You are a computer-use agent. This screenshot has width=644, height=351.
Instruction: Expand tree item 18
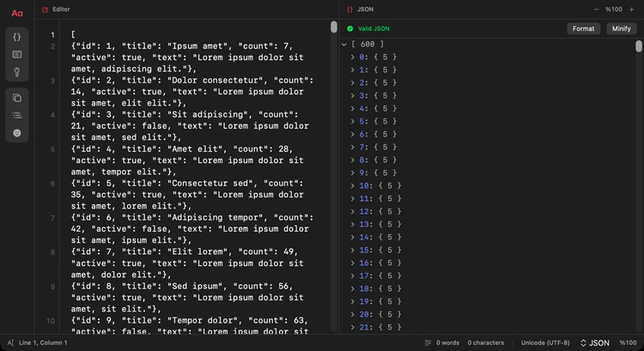[352, 288]
